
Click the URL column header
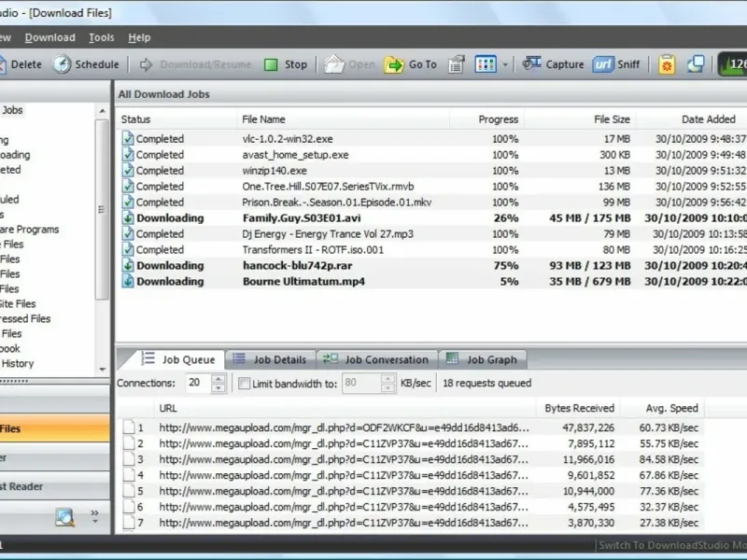pyautogui.click(x=345, y=408)
